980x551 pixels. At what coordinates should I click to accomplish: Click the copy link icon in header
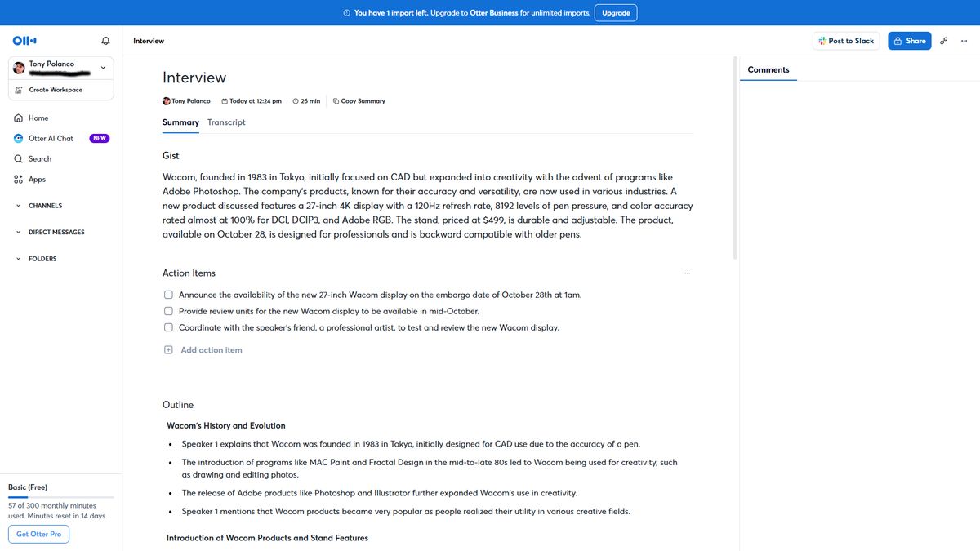(x=944, y=41)
